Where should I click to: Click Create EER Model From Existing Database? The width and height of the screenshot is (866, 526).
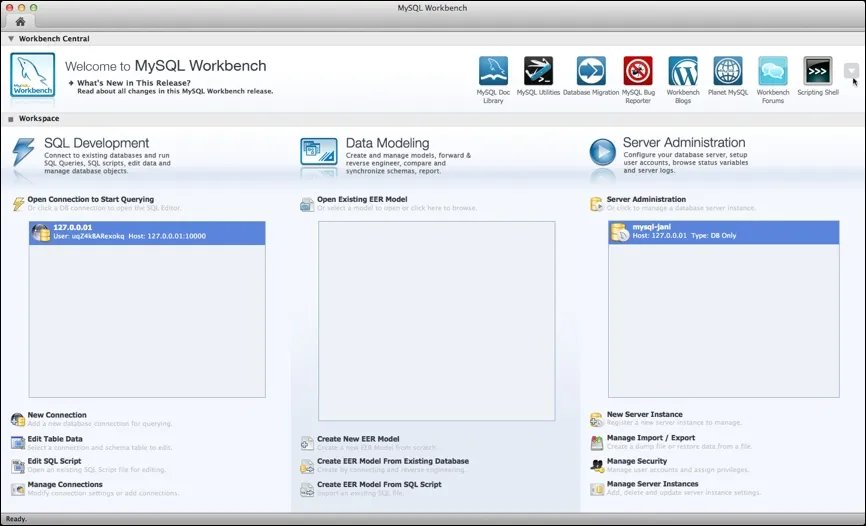point(393,461)
